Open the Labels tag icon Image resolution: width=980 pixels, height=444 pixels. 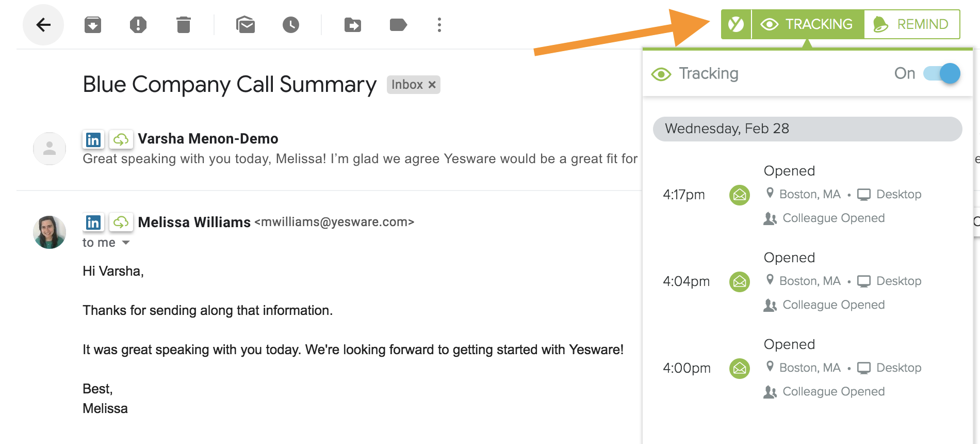coord(398,25)
